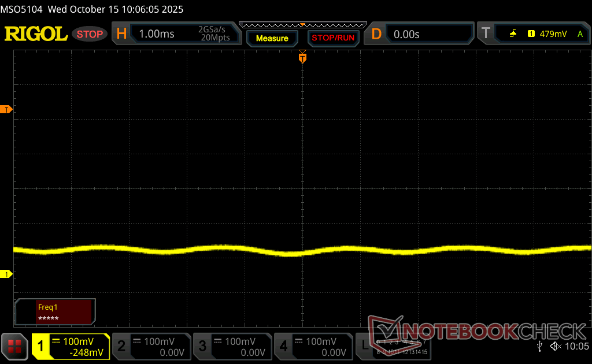Screen dimensions: 592x364
Task: Open the 1.00ms timebase scale setting
Action: tap(157, 34)
